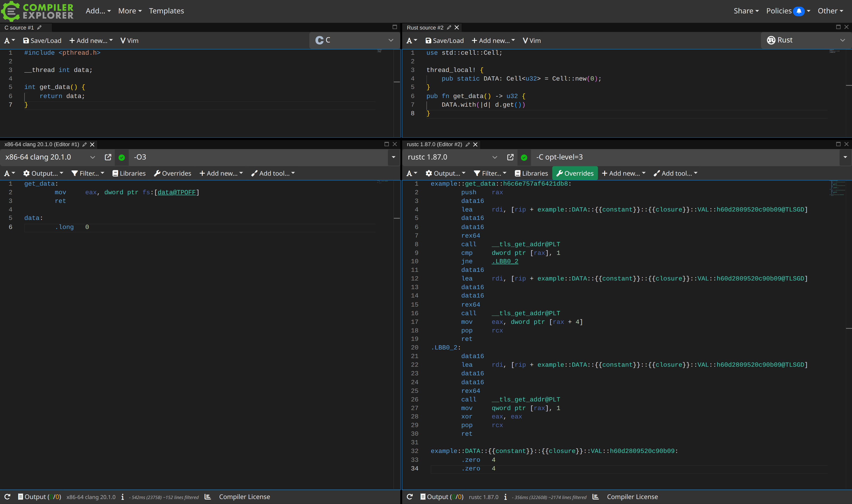Screen dimensions: 852x504
Task: Open Templates
Action: [166, 11]
